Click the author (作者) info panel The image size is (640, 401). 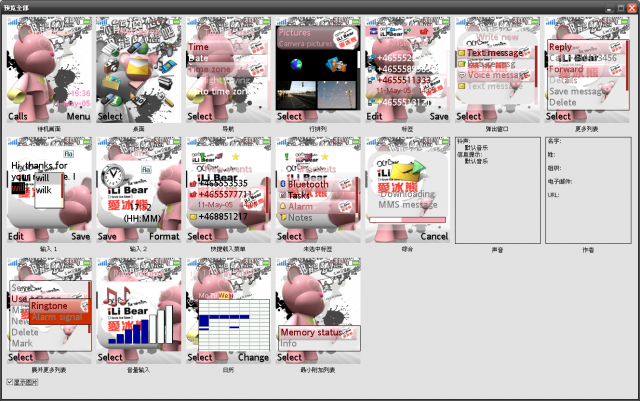[588, 190]
